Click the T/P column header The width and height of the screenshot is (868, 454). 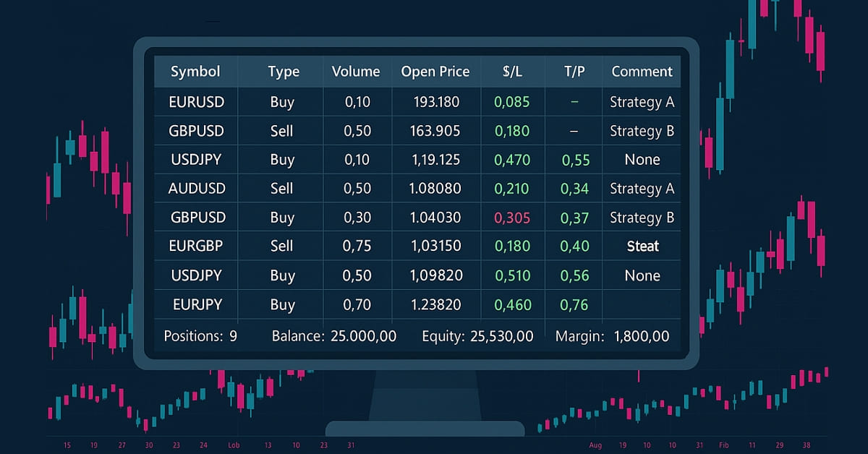coord(575,72)
